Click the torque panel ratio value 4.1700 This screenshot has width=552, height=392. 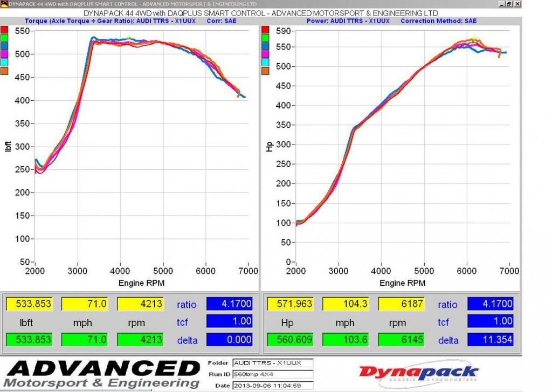pos(229,304)
